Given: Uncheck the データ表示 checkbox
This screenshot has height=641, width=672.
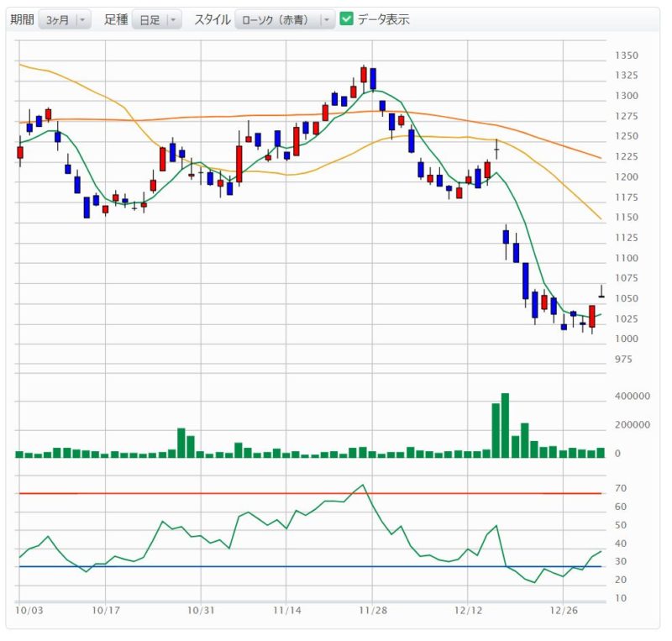Looking at the screenshot, I should point(346,18).
